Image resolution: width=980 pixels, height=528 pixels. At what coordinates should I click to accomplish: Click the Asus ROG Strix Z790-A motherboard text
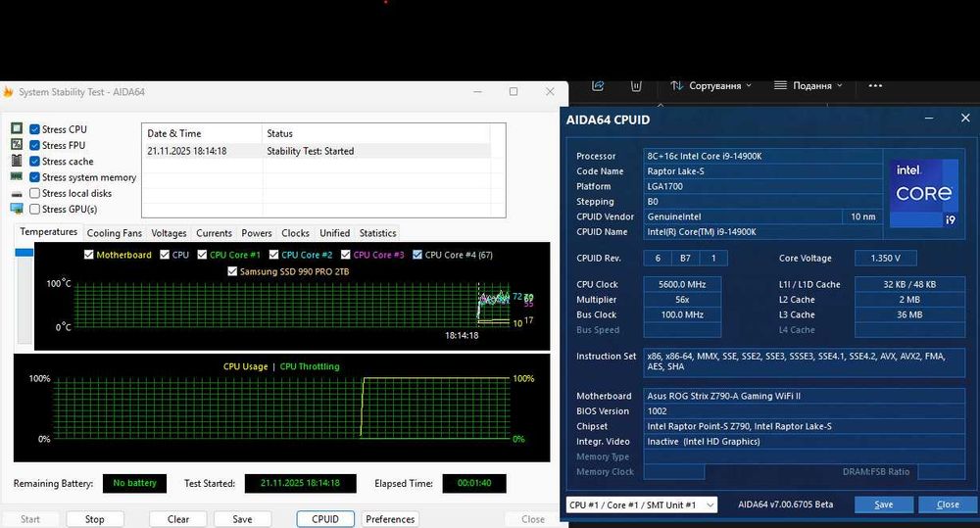[724, 396]
